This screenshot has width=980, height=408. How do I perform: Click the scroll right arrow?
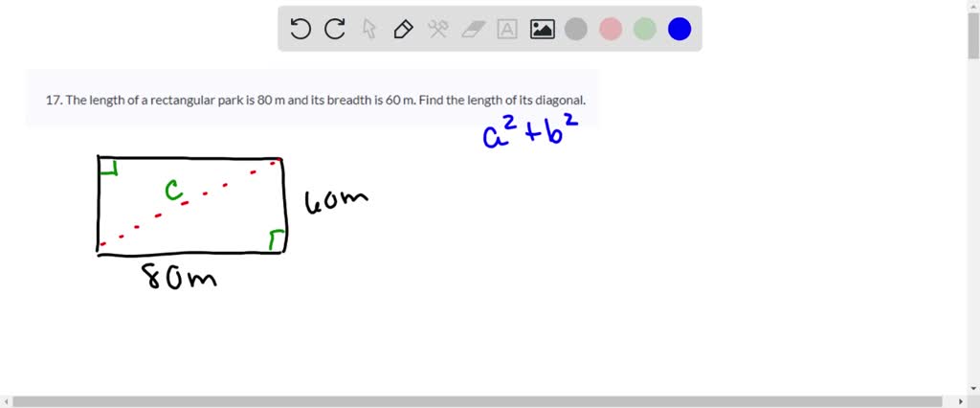pyautogui.click(x=961, y=401)
